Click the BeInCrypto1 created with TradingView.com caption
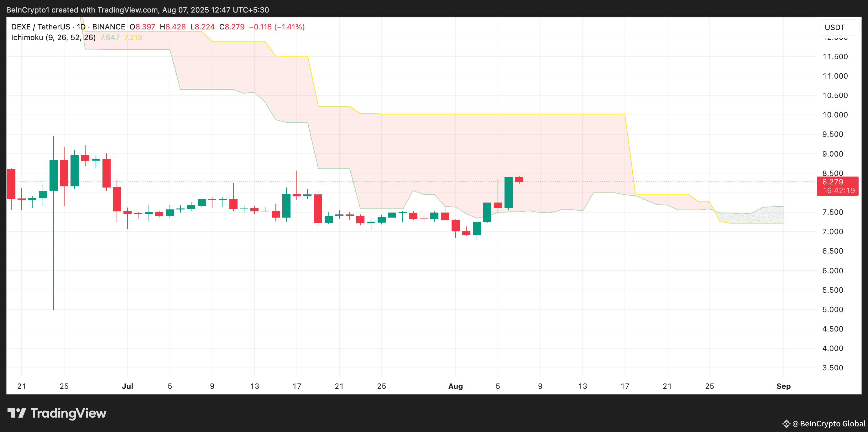Screen dimensions: 868x432 138,10
